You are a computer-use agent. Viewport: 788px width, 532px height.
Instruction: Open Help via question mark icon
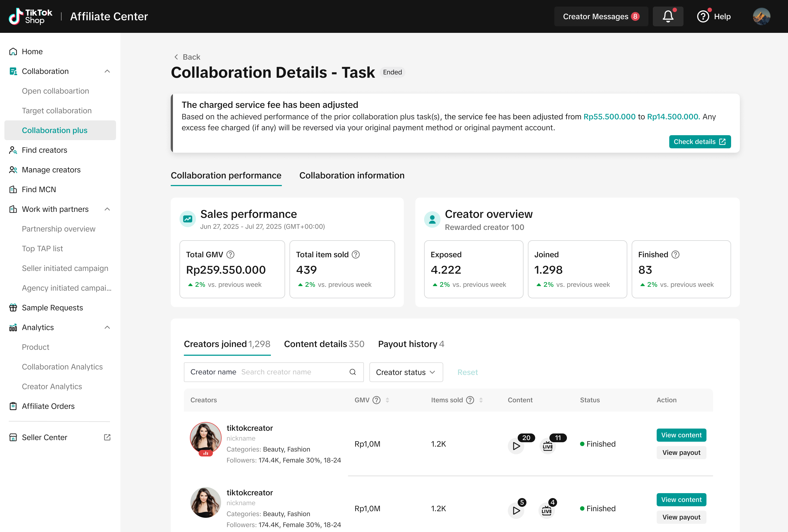(x=703, y=16)
